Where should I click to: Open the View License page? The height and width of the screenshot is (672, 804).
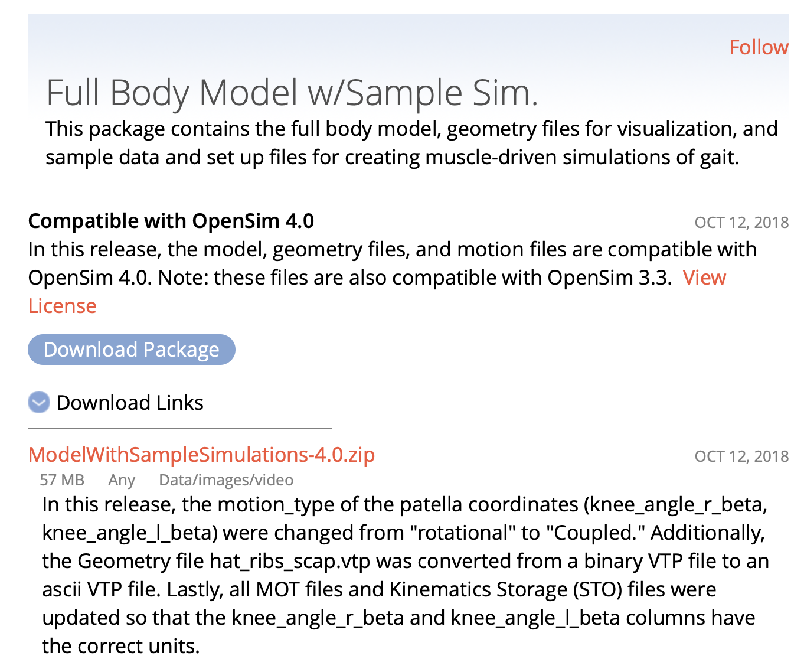click(x=705, y=278)
